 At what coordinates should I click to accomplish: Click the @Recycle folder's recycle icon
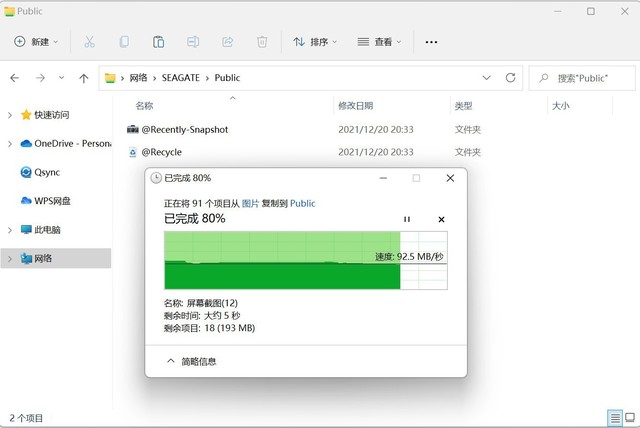coord(133,152)
